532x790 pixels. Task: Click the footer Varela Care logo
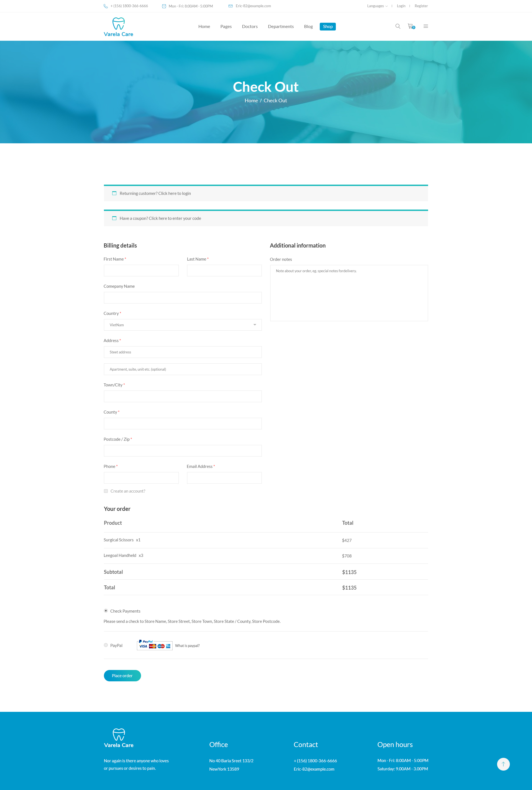118,738
